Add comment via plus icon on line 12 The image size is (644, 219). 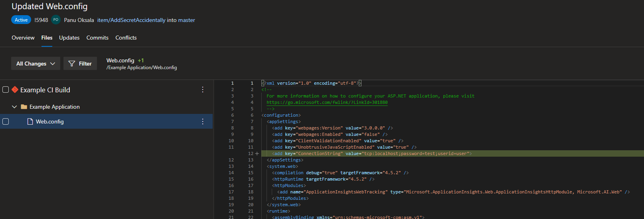click(257, 153)
